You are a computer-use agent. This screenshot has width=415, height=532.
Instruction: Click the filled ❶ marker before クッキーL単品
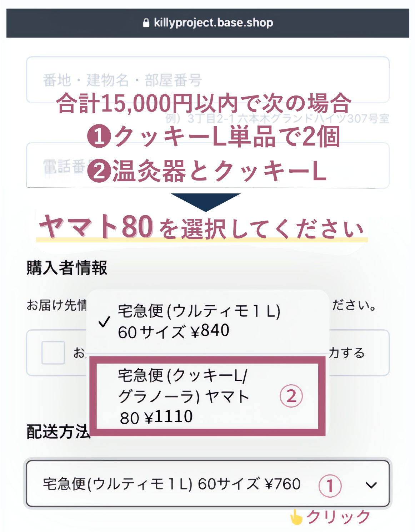point(99,137)
